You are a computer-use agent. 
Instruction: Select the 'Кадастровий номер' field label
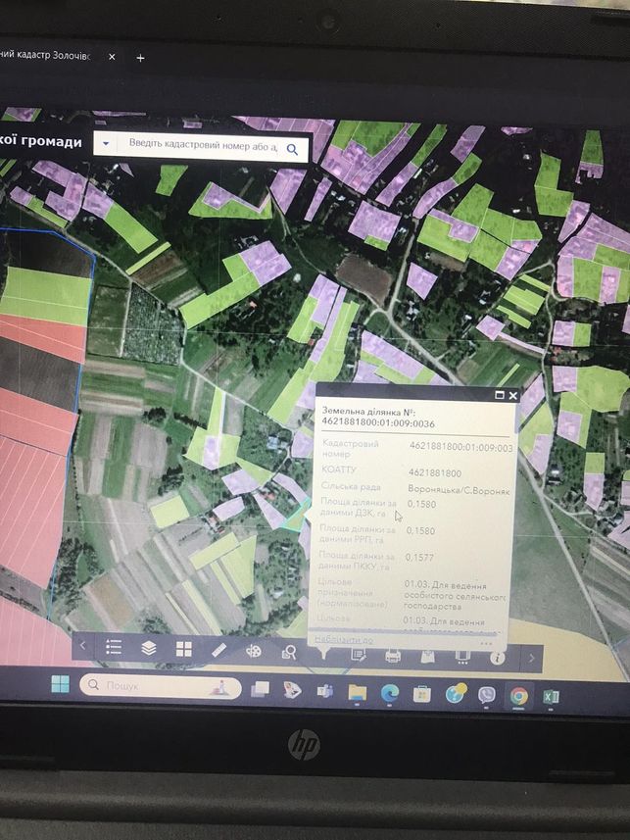[x=350, y=448]
